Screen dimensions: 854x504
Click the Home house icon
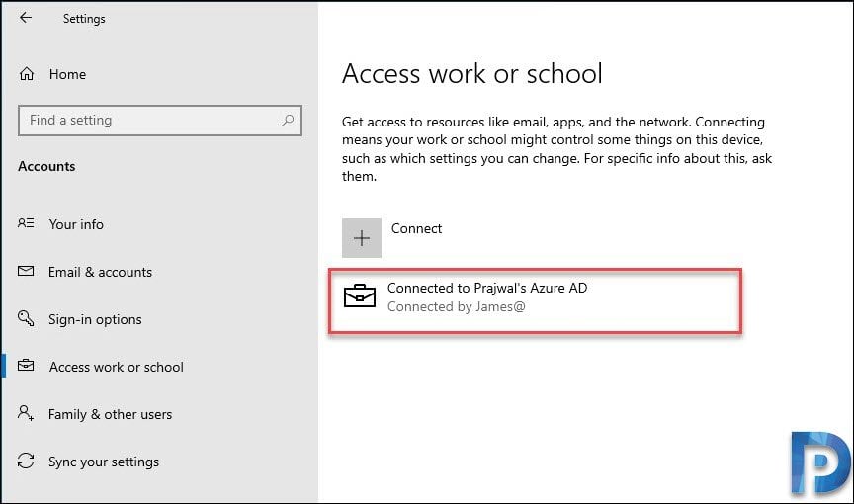pos(26,74)
